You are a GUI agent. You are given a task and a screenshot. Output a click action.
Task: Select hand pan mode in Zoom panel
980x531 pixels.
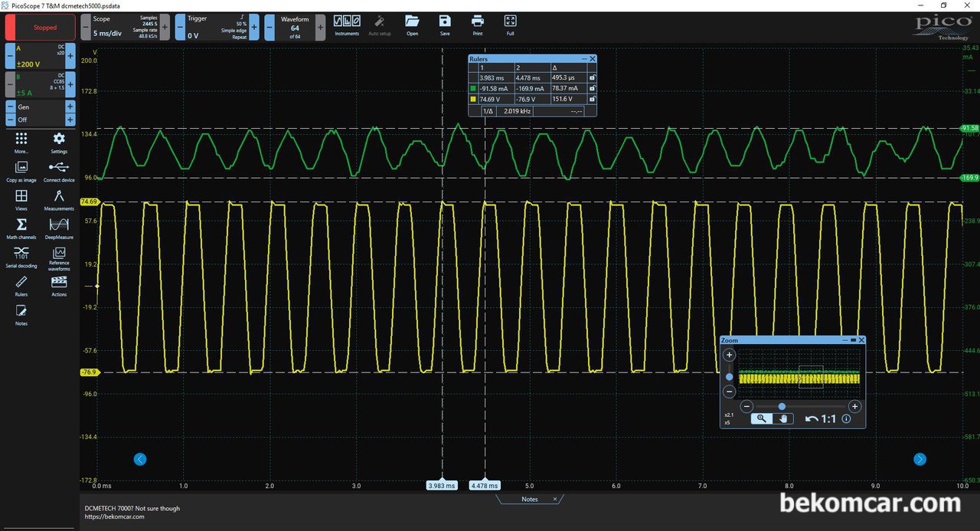[x=782, y=418]
